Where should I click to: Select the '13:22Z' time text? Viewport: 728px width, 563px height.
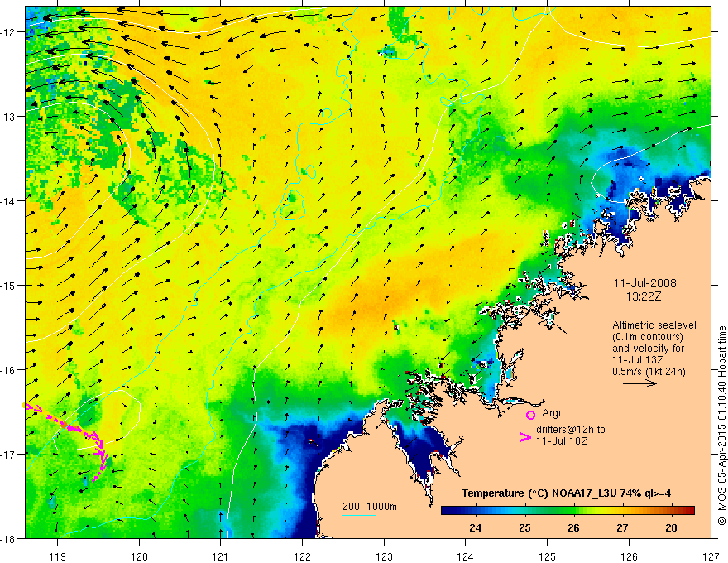pos(644,296)
